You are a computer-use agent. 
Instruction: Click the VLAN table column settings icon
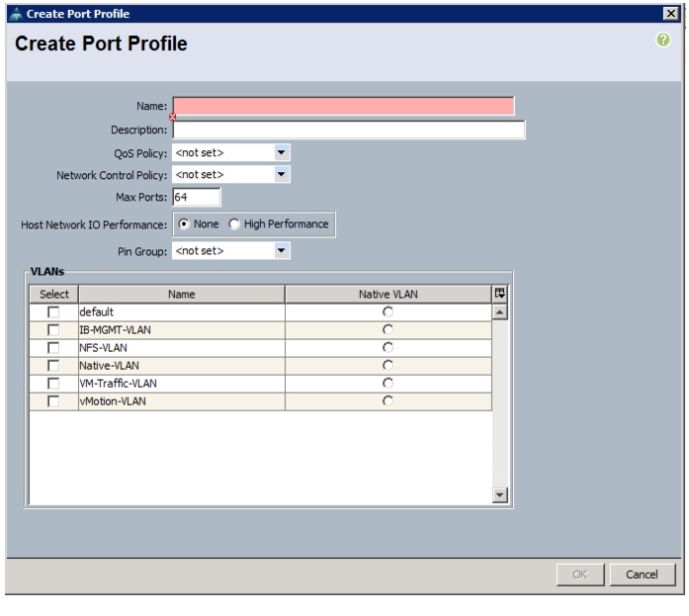pyautogui.click(x=498, y=294)
